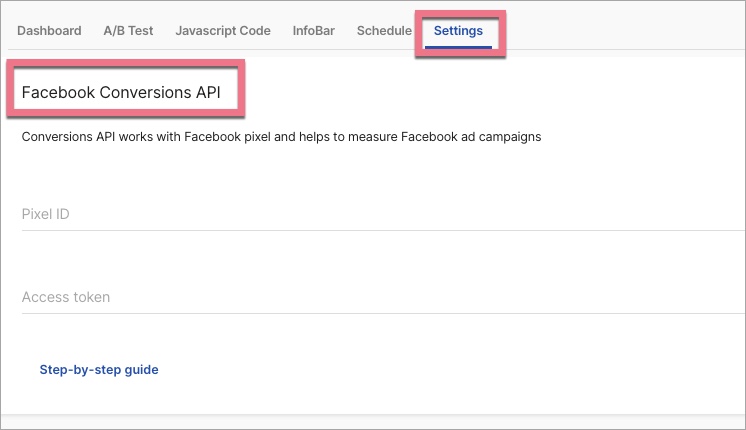Click the empty tab bar area after Settings
This screenshot has height=430, width=746.
pos(620,31)
